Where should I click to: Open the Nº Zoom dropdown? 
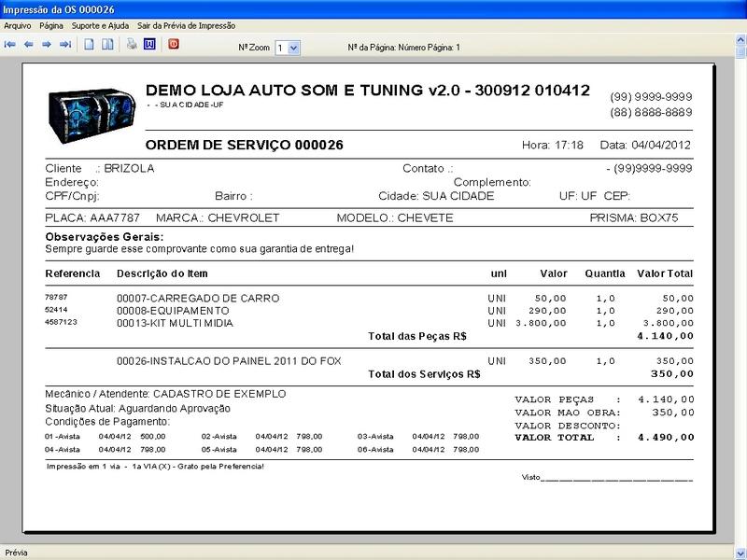click(x=294, y=47)
